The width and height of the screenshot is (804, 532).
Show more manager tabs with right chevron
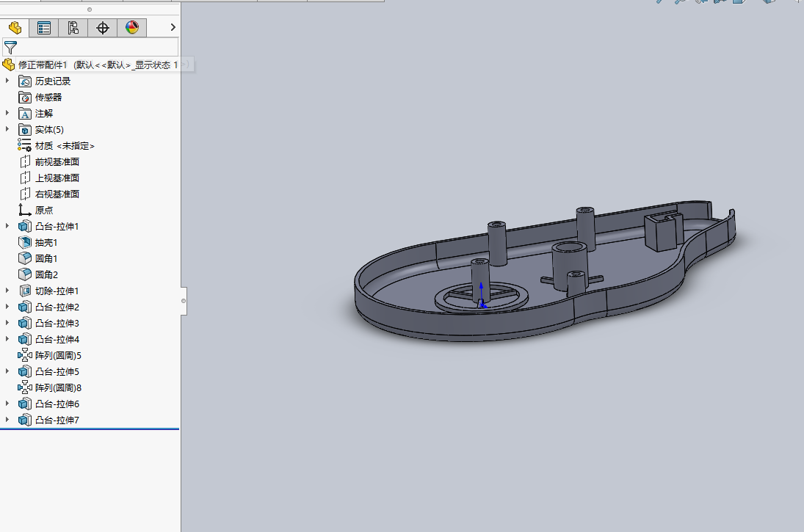173,27
